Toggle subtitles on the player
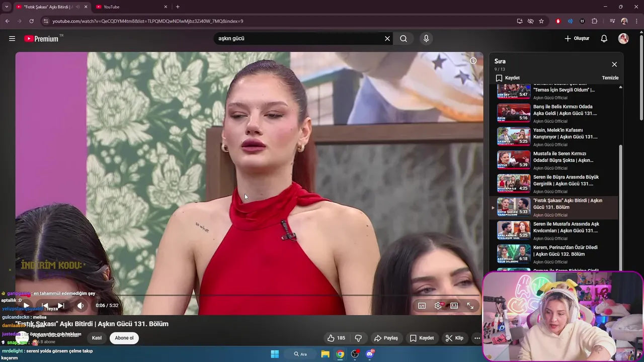The height and width of the screenshot is (362, 644). point(422,306)
